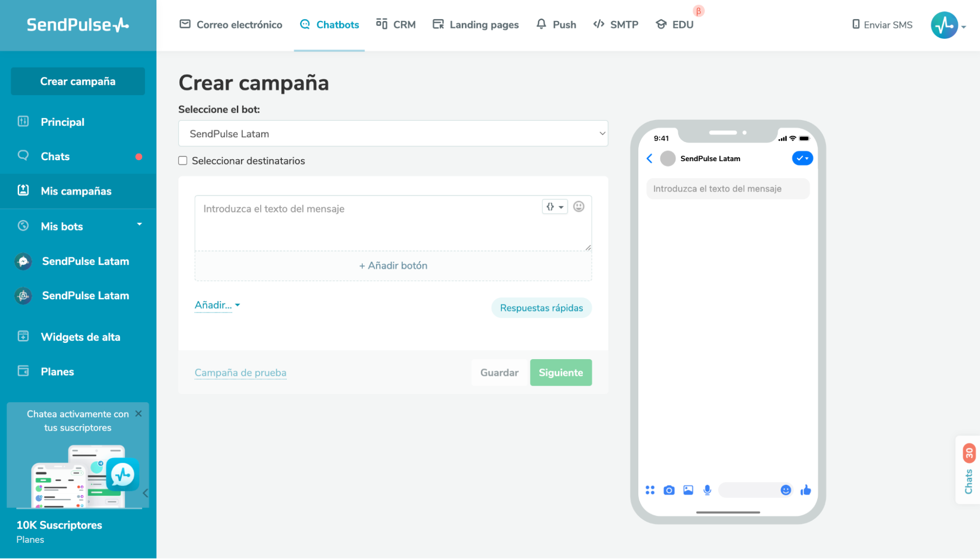Close the Chatea activamente promo banner

pos(139,413)
